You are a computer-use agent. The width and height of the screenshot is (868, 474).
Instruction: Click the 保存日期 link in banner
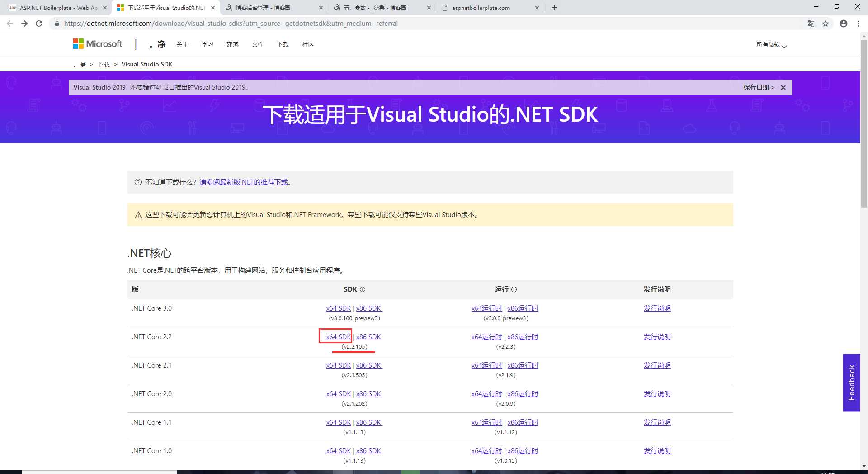759,88
